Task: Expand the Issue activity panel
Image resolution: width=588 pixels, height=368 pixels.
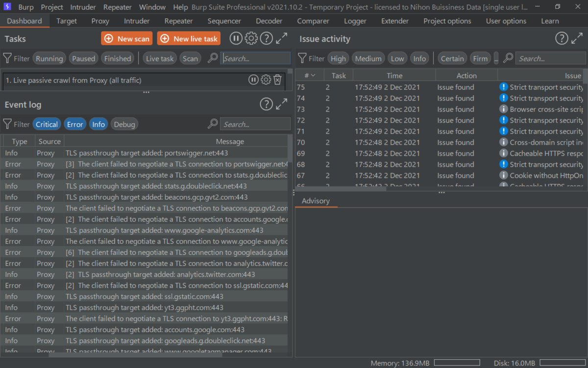Action: 577,39
